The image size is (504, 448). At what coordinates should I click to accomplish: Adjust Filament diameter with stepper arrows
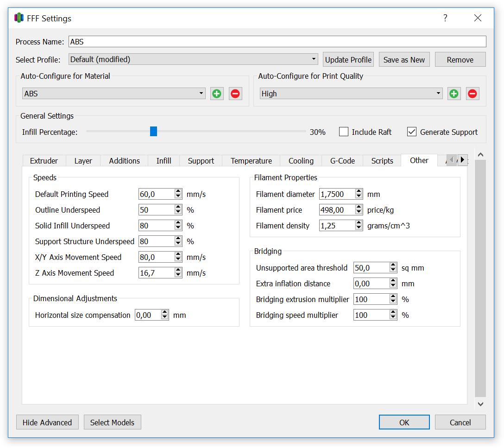(359, 194)
